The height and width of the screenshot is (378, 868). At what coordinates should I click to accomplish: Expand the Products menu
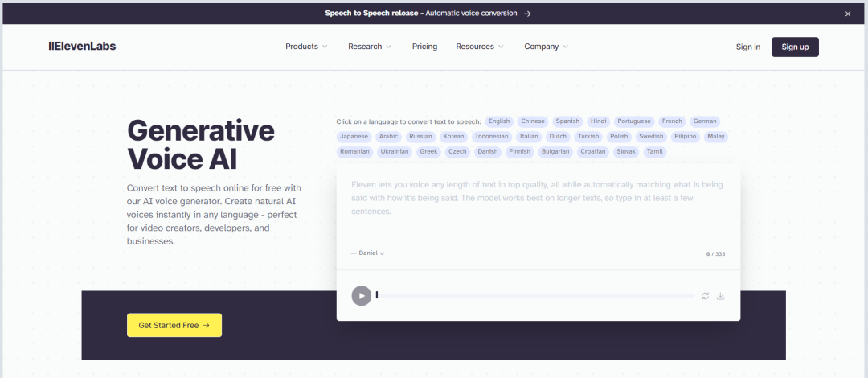pyautogui.click(x=306, y=47)
